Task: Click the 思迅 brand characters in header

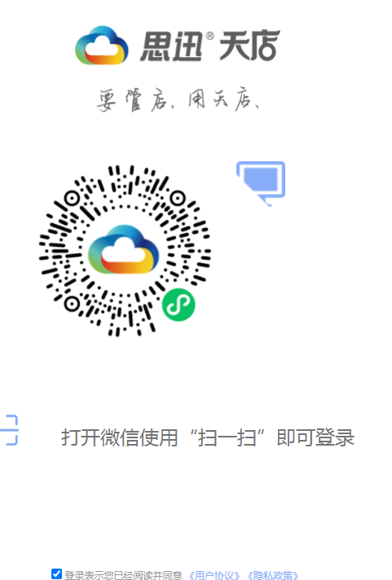Action: tap(171, 46)
